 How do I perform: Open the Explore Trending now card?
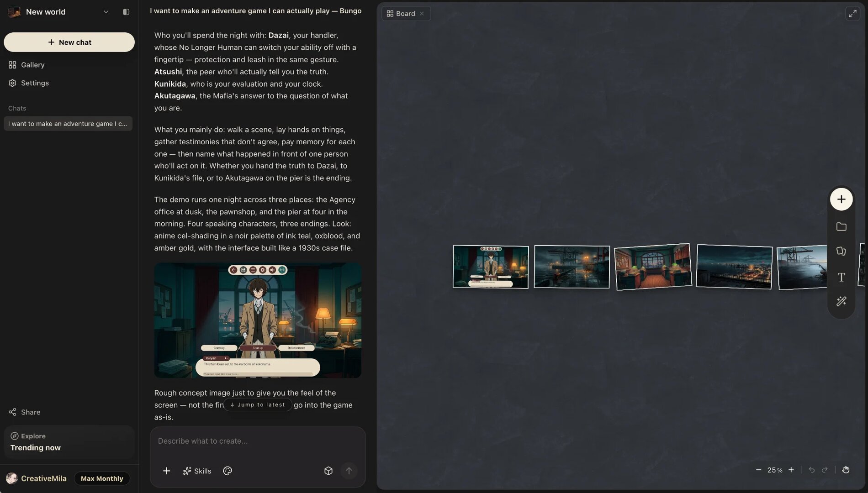point(69,442)
